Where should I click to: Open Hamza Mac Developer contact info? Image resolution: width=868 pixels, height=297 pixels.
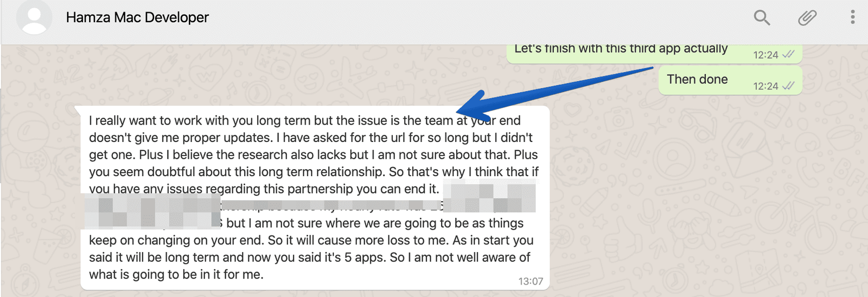click(x=137, y=17)
